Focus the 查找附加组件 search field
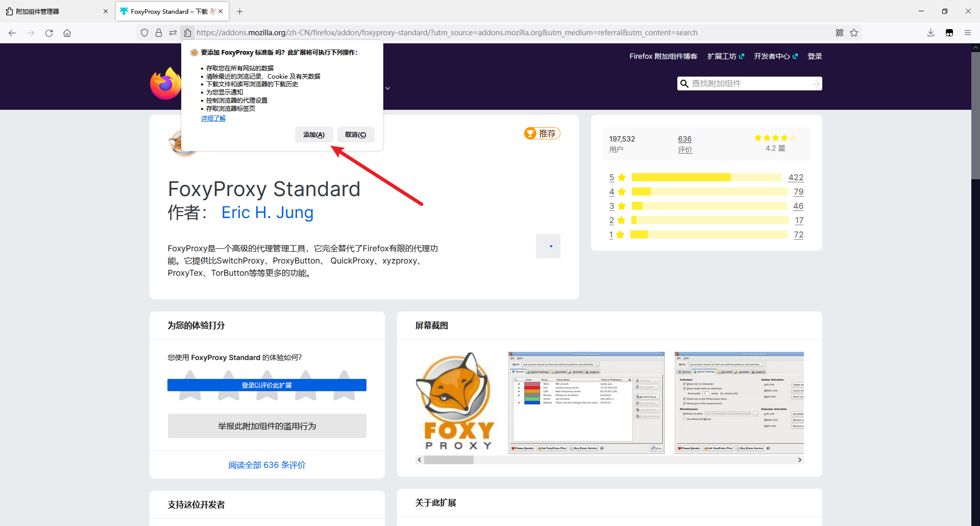 [749, 84]
